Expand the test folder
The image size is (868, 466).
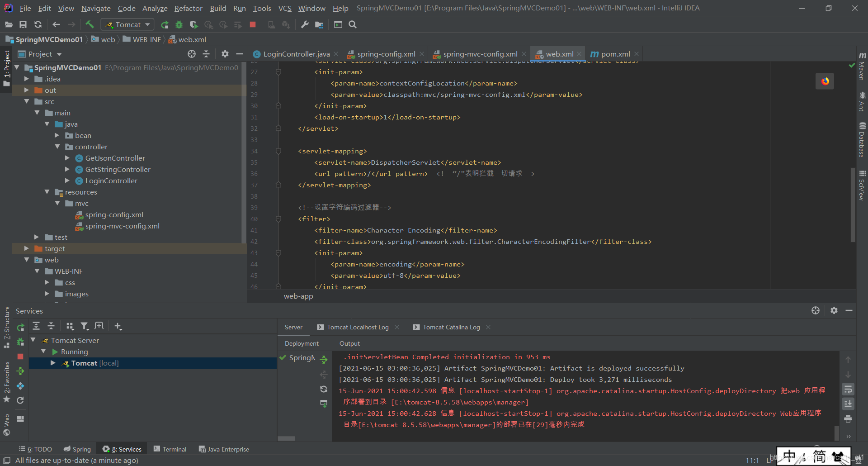pos(37,237)
